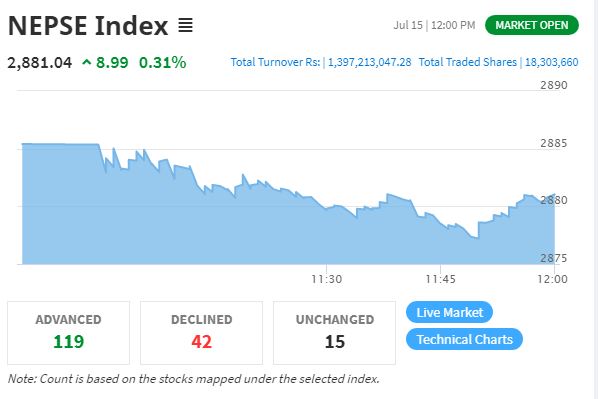This screenshot has width=598, height=399.
Task: Click the 11:30 time axis marker
Action: [x=326, y=279]
